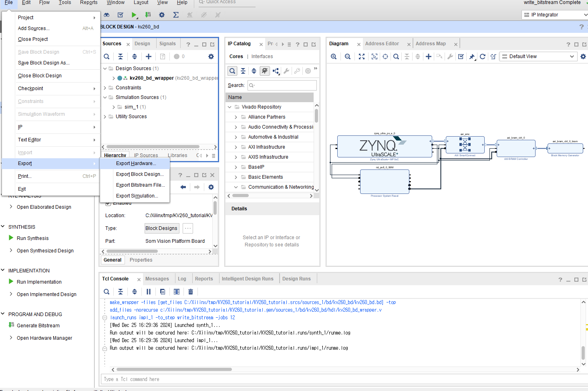
Task: Click the Diagram search magnifier icon
Action: pyautogui.click(x=396, y=56)
